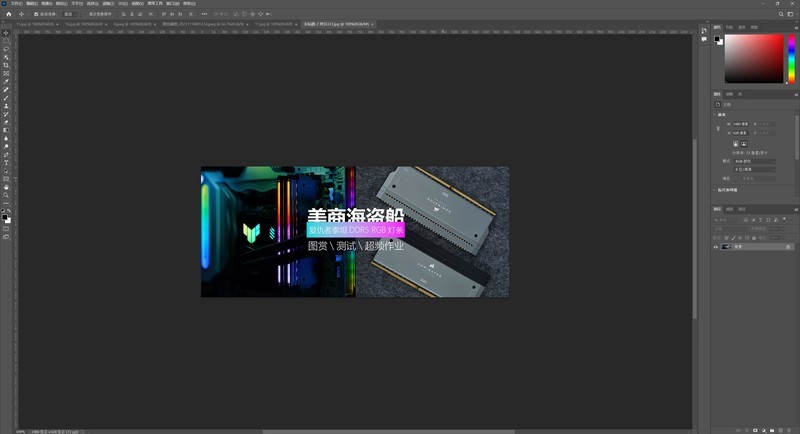The width and height of the screenshot is (800, 434).
Task: Select the Gradient tool
Action: click(6, 130)
